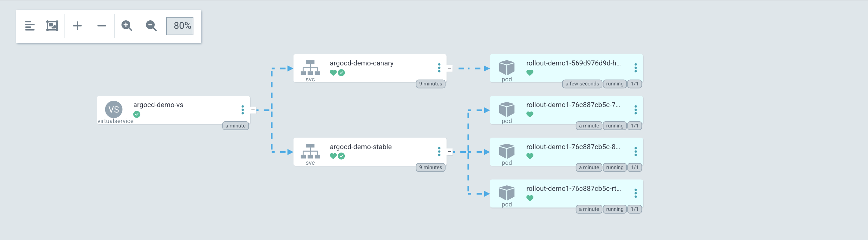868x240 pixels.
Task: Click the pod icon of rollout-demo1-569d976d9d-h
Action: point(507,67)
